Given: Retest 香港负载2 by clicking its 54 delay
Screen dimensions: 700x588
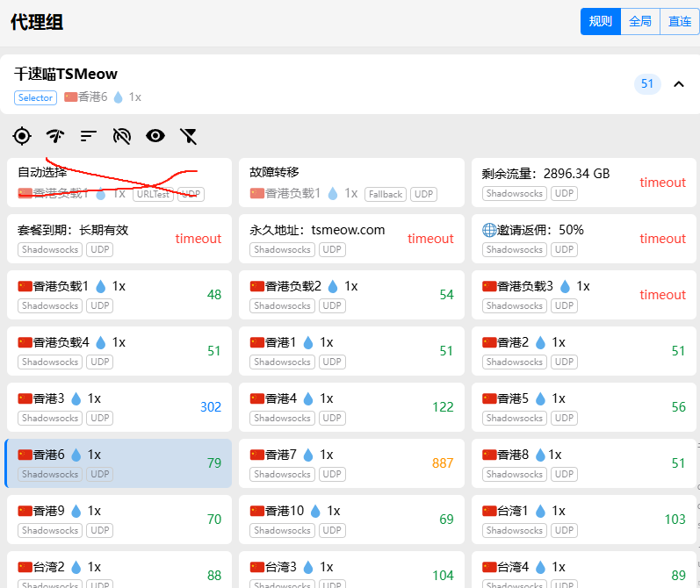Looking at the screenshot, I should pos(446,295).
